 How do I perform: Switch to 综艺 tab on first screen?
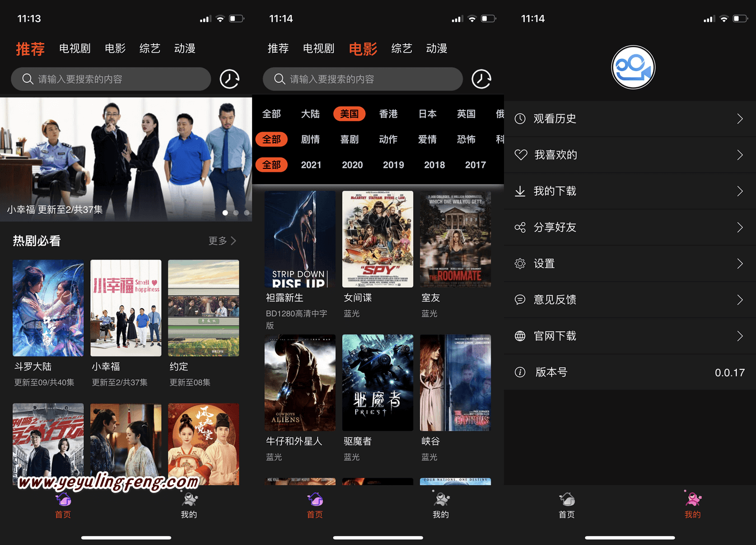point(150,49)
